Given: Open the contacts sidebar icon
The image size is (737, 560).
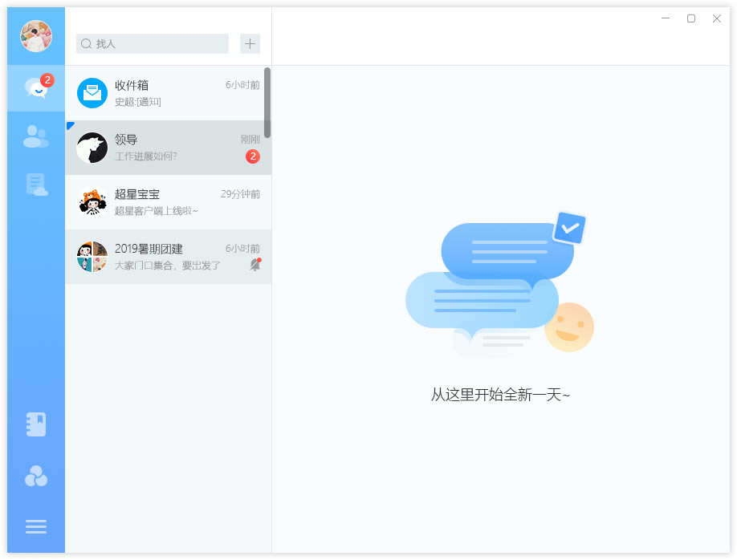Looking at the screenshot, I should (x=35, y=136).
